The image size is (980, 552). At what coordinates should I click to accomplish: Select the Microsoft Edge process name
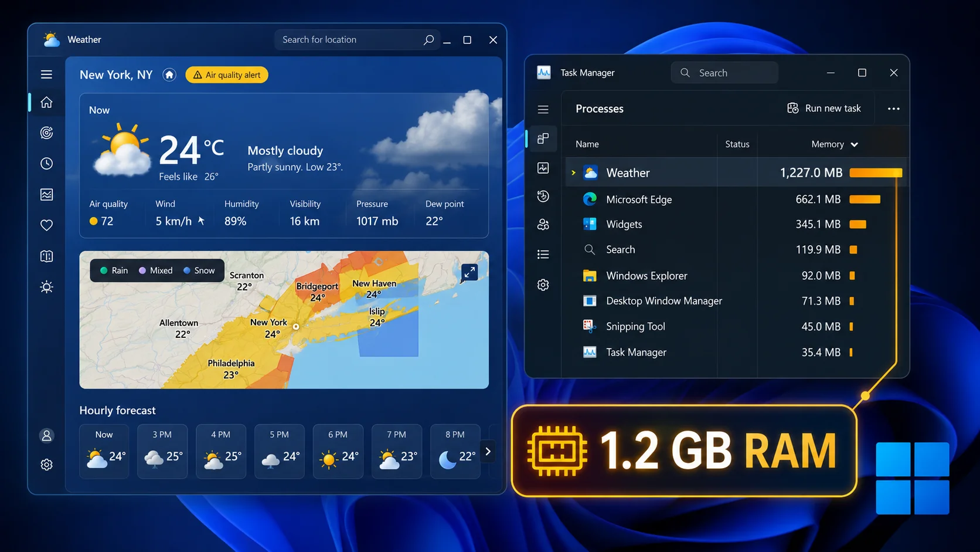click(x=639, y=199)
